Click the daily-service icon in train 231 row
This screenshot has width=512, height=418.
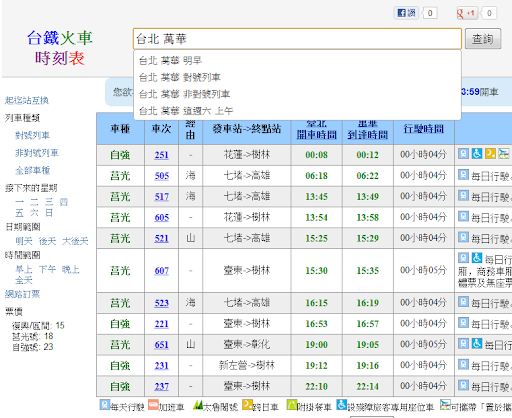(463, 364)
